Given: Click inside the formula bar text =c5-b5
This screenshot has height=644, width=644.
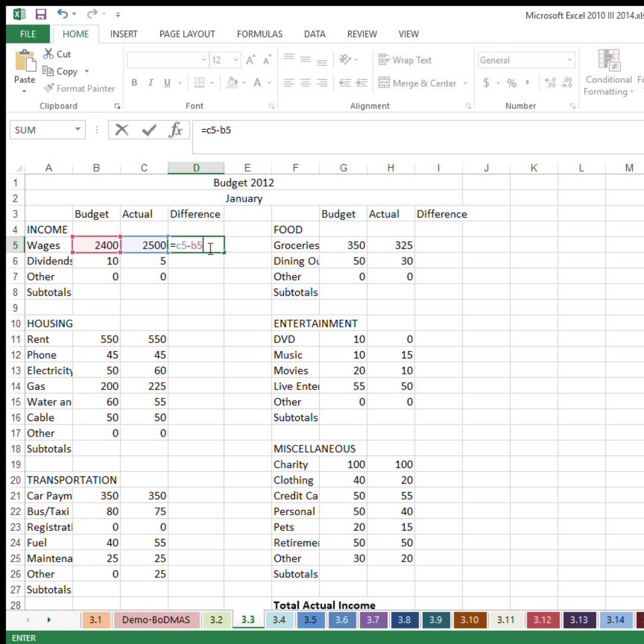Looking at the screenshot, I should (x=216, y=130).
